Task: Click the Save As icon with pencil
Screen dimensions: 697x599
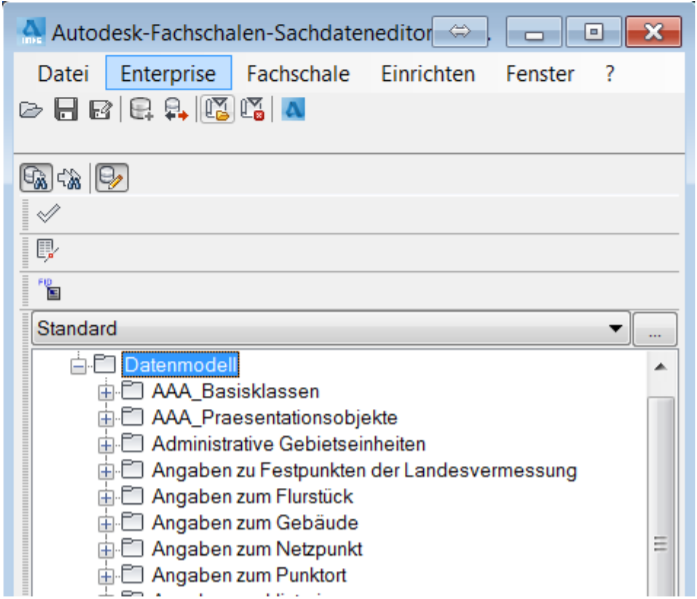Action: click(101, 110)
